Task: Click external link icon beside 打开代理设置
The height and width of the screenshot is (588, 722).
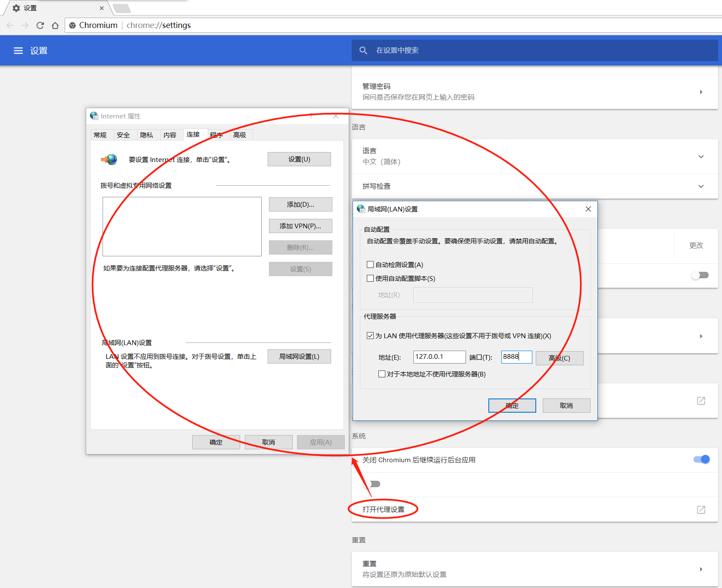Action: 701,510
